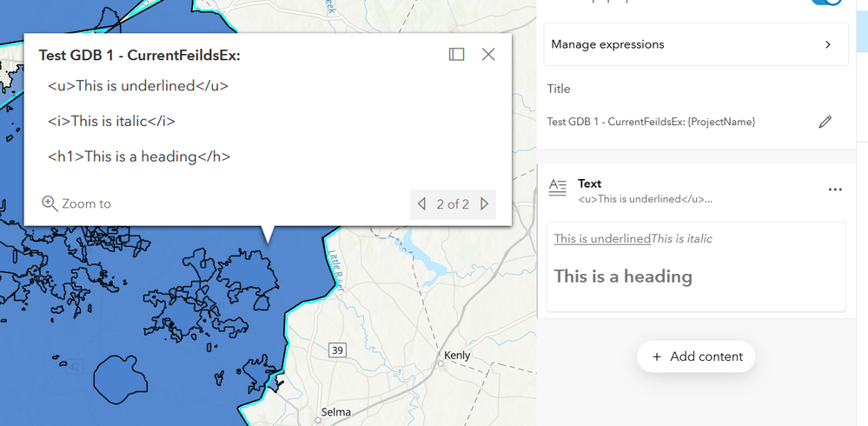The image size is (868, 426).
Task: Open the Text element options menu
Action: 835,190
